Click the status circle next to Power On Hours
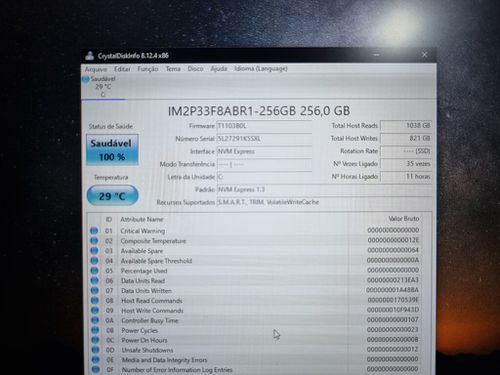Screen dimensions: 500x375 point(95,340)
